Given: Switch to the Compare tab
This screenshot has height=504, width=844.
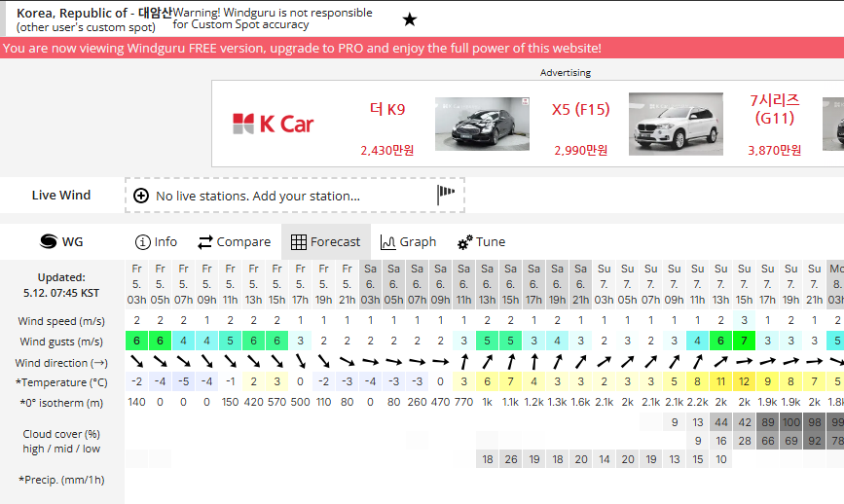Looking at the screenshot, I should [x=234, y=241].
